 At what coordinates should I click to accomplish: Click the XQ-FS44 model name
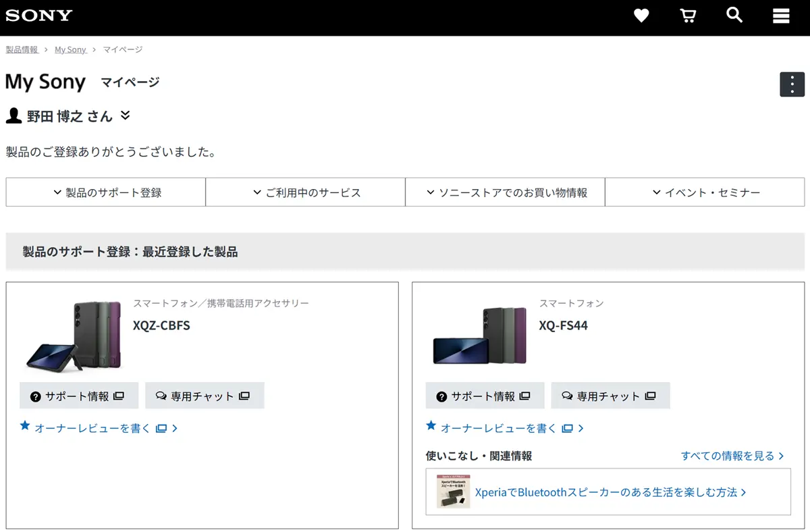coord(563,325)
